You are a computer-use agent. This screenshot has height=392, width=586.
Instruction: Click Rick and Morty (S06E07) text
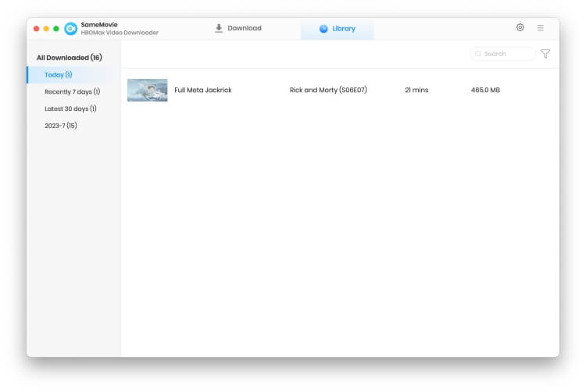point(328,90)
